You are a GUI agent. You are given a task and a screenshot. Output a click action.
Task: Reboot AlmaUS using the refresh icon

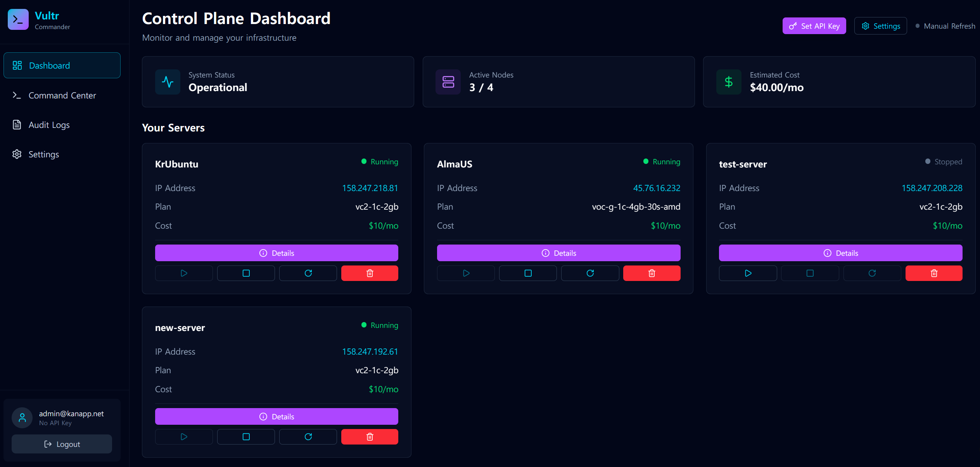(x=590, y=273)
